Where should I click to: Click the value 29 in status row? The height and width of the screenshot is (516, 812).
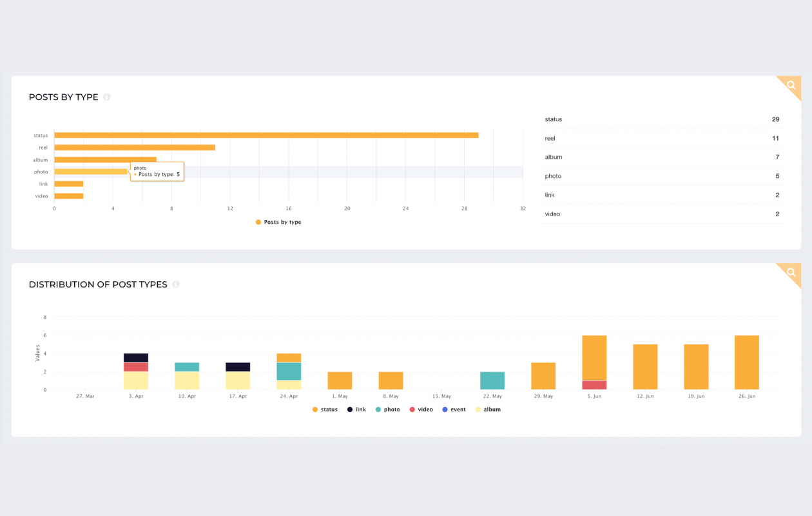click(775, 119)
